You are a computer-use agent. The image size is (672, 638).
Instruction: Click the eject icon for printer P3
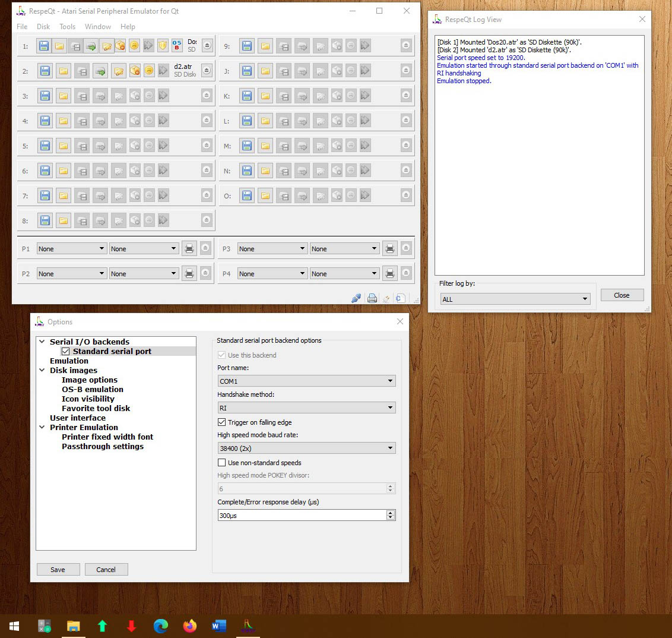406,248
